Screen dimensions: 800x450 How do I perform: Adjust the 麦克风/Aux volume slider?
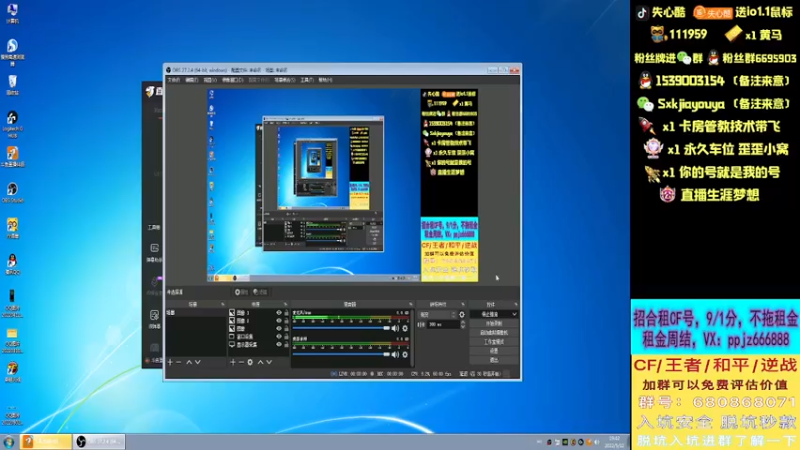click(341, 329)
